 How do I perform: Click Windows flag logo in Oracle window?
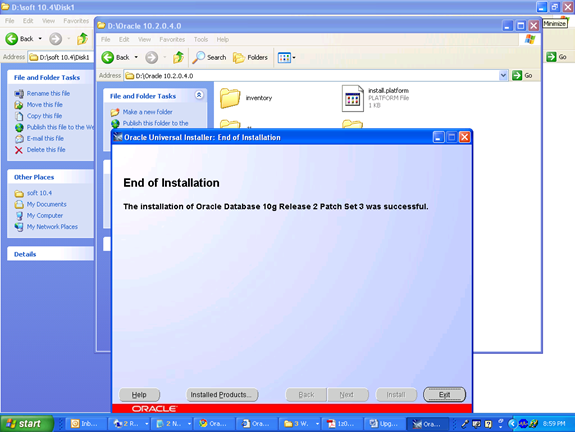[530, 39]
